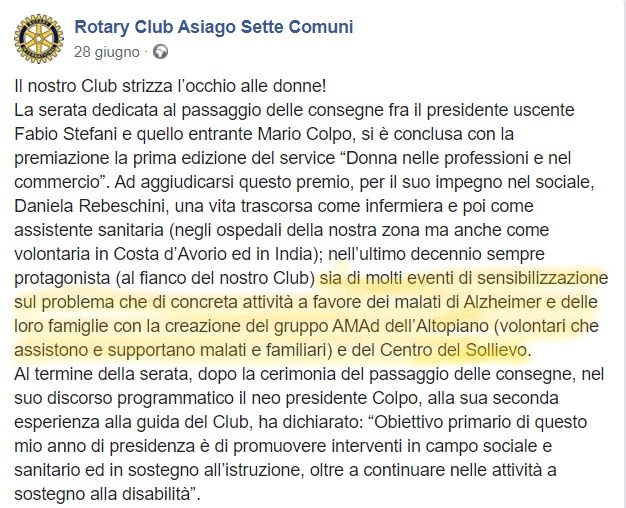This screenshot has height=508, width=626.
Task: Click the highlighted word 'sensibilizzazione'
Action: click(542, 278)
